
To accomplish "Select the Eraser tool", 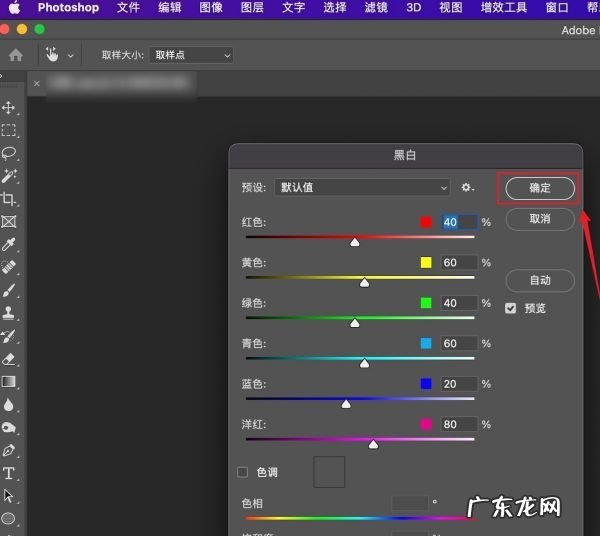I will [9, 358].
